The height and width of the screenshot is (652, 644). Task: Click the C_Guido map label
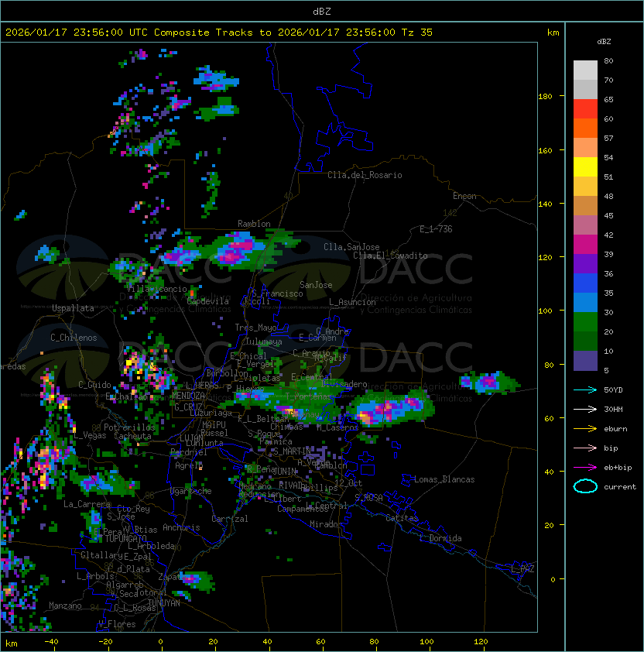click(94, 385)
